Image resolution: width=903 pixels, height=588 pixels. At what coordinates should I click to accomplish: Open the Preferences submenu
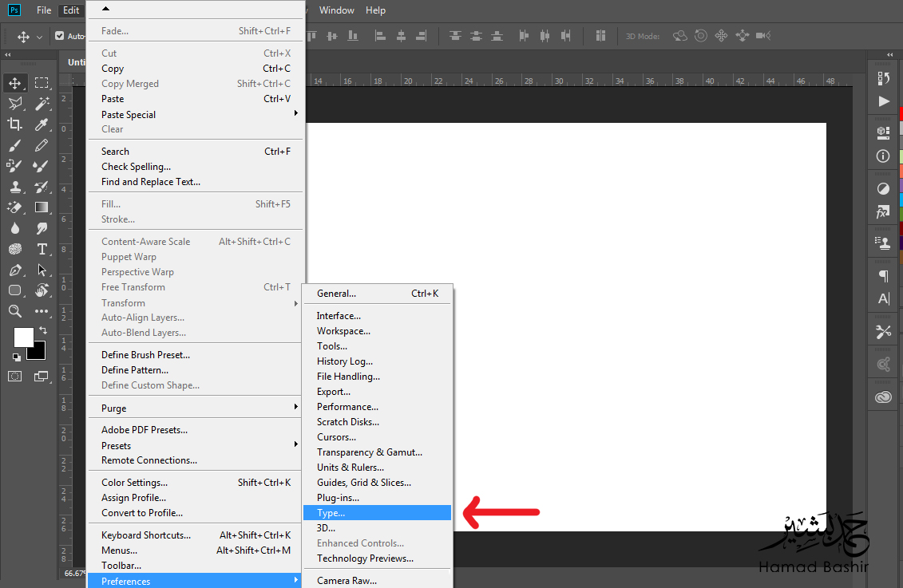pyautogui.click(x=196, y=581)
